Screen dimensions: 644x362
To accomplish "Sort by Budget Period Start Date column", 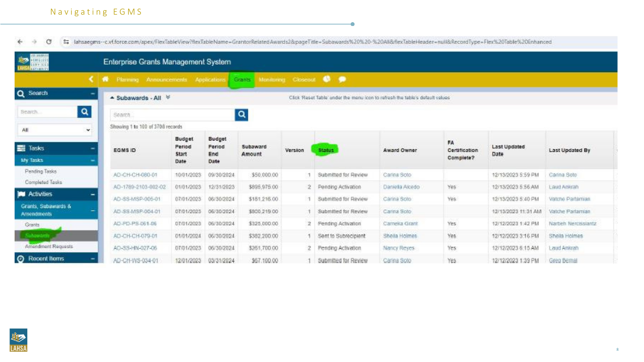I will pyautogui.click(x=183, y=150).
